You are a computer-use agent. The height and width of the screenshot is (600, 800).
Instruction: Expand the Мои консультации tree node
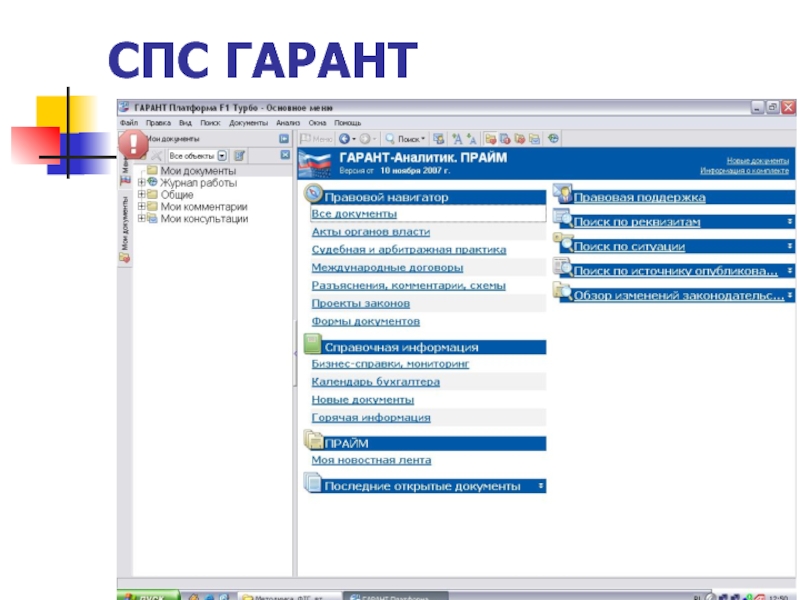point(142,218)
